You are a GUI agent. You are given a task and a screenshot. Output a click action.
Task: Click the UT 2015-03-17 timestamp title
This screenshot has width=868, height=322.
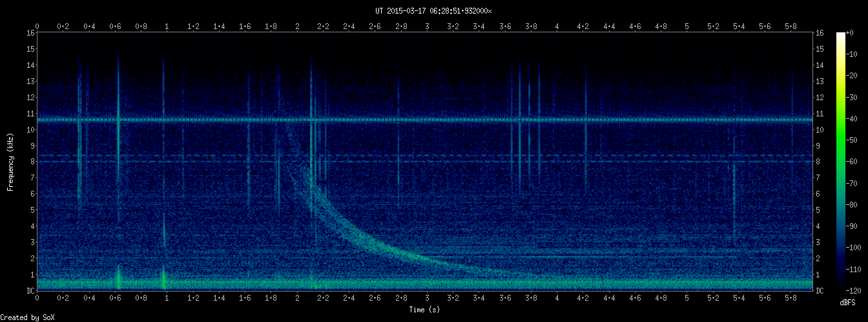[x=433, y=10]
